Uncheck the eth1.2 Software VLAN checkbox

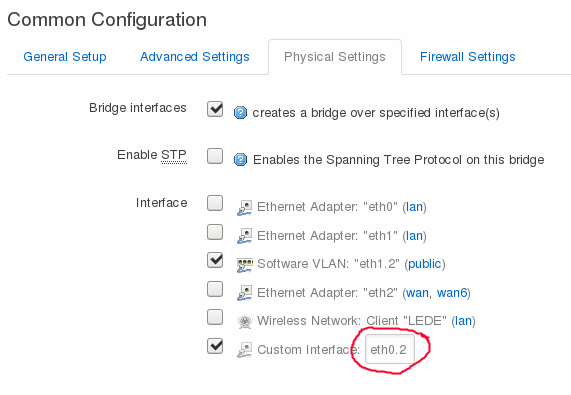[x=215, y=260]
